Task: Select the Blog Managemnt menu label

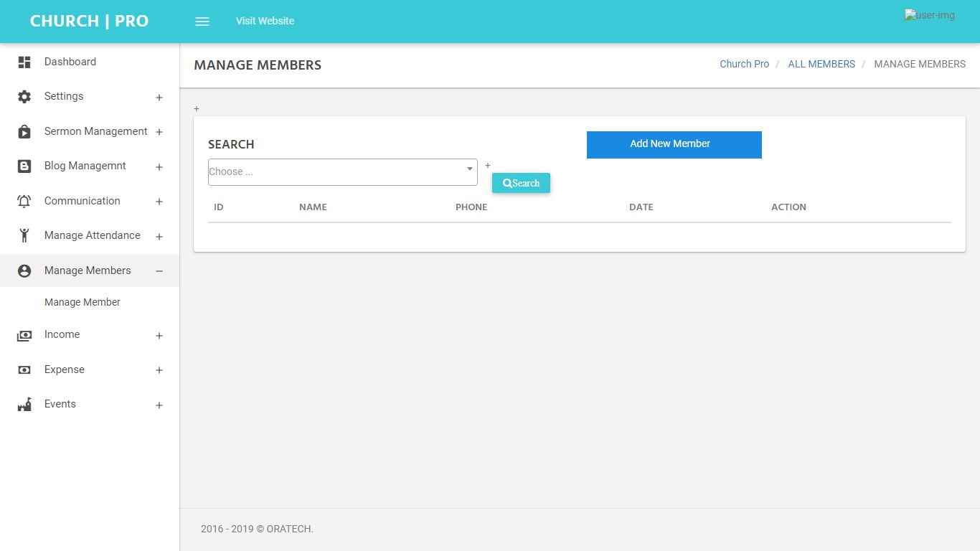Action: (85, 166)
